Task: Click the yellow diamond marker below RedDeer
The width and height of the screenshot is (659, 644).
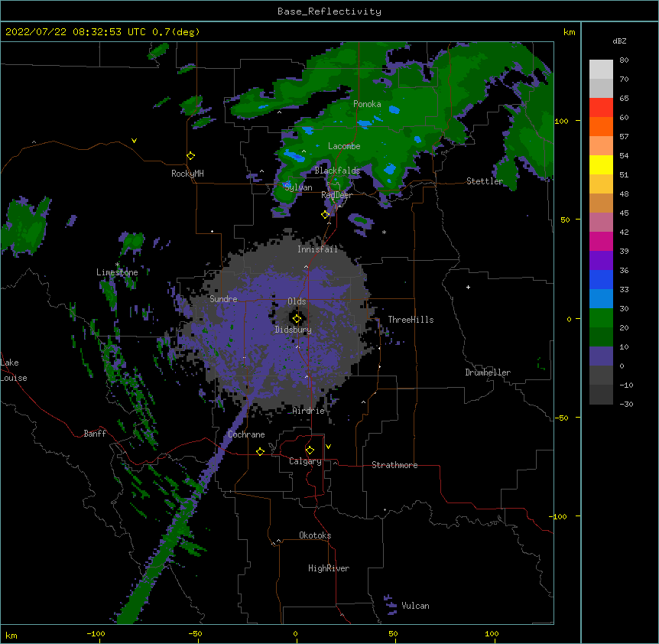Action: (325, 215)
